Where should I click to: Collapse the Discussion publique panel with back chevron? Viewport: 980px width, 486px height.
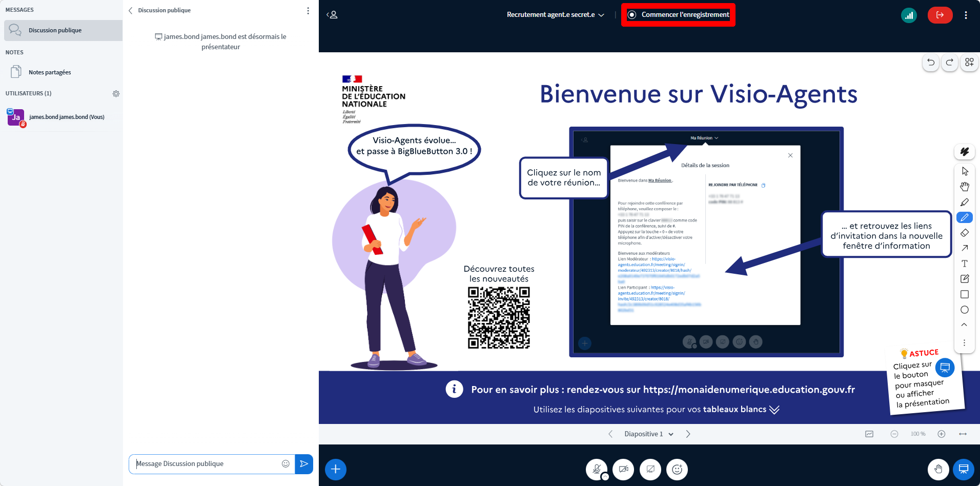point(130,10)
